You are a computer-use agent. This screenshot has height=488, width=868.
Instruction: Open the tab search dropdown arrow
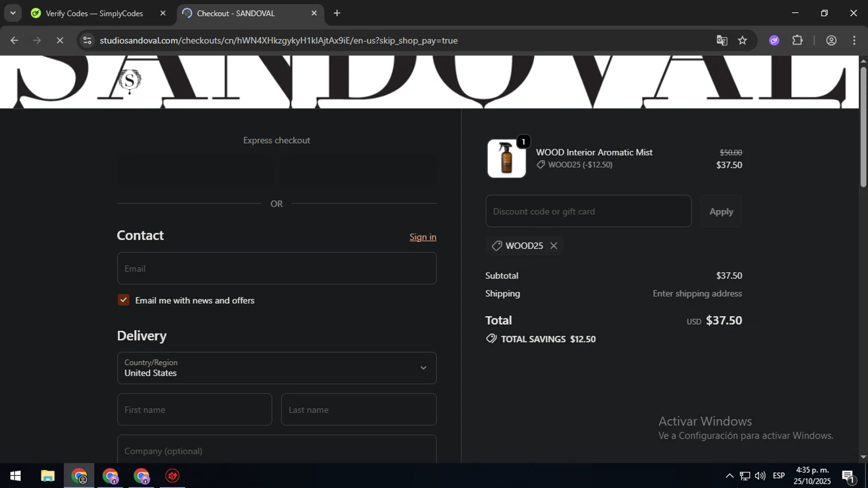pyautogui.click(x=13, y=13)
